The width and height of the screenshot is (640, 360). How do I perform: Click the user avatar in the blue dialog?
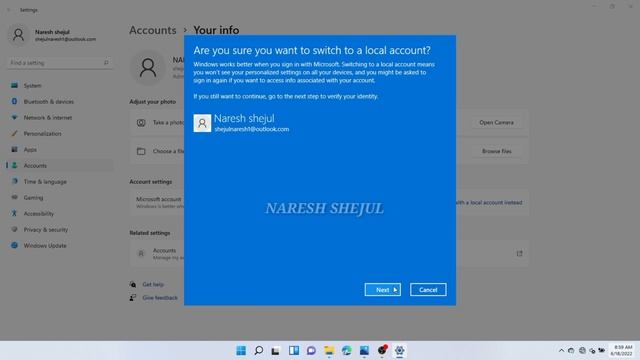(x=202, y=123)
